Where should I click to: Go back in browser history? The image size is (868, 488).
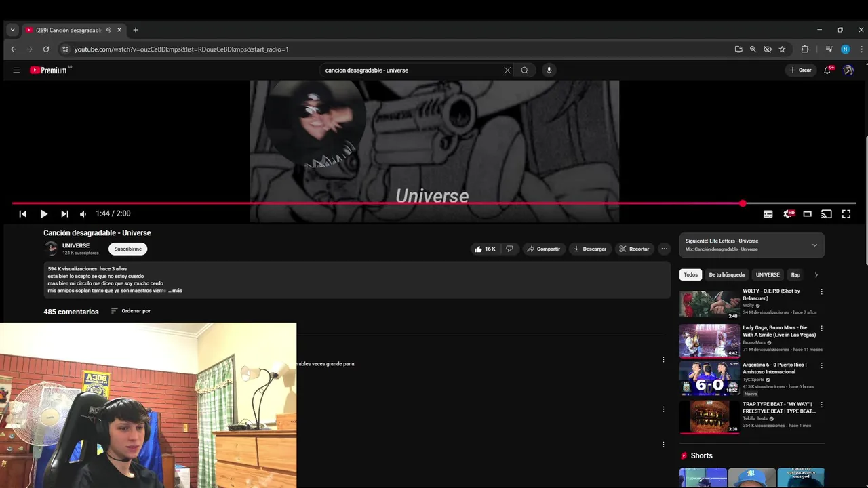[x=14, y=49]
